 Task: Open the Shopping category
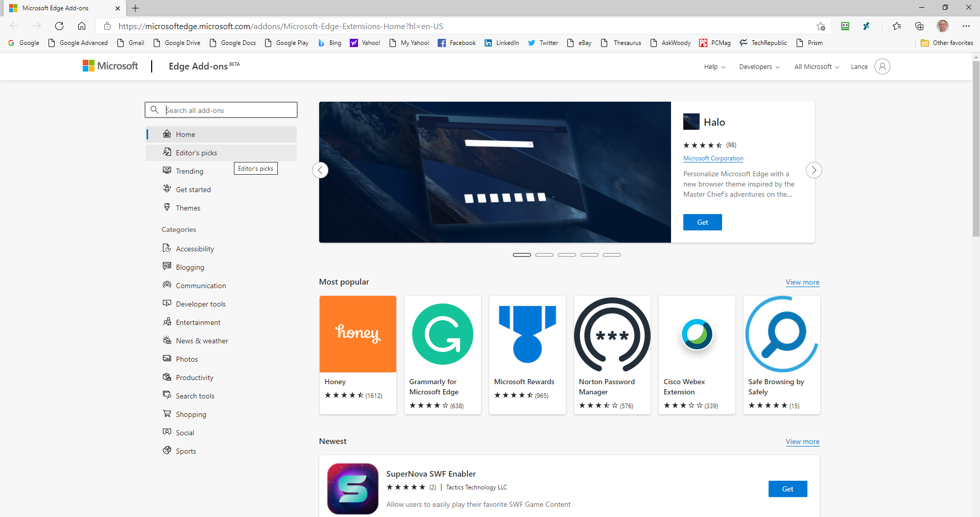tap(221, 414)
